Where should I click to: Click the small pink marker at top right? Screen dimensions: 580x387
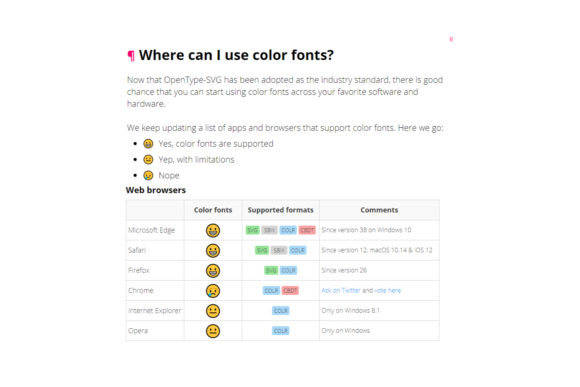(x=451, y=39)
